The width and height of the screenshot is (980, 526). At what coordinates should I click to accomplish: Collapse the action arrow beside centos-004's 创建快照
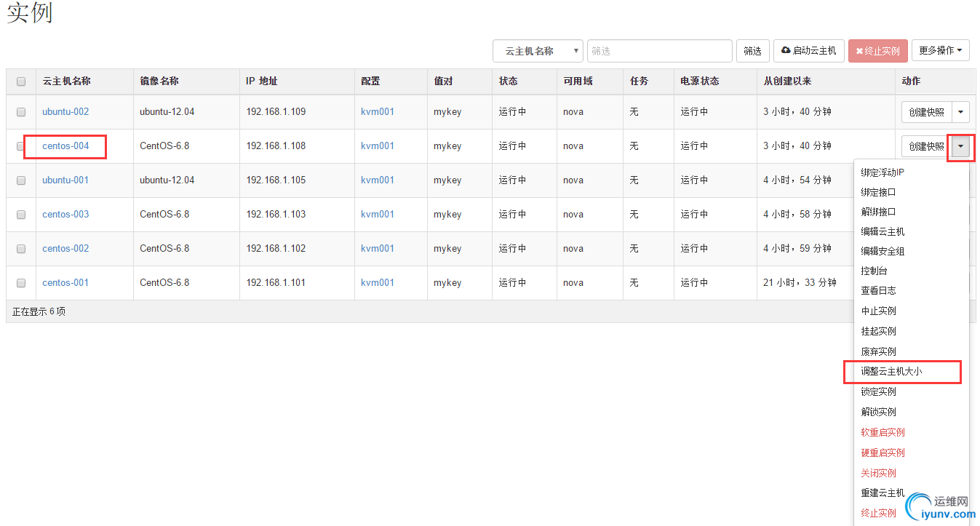point(961,146)
